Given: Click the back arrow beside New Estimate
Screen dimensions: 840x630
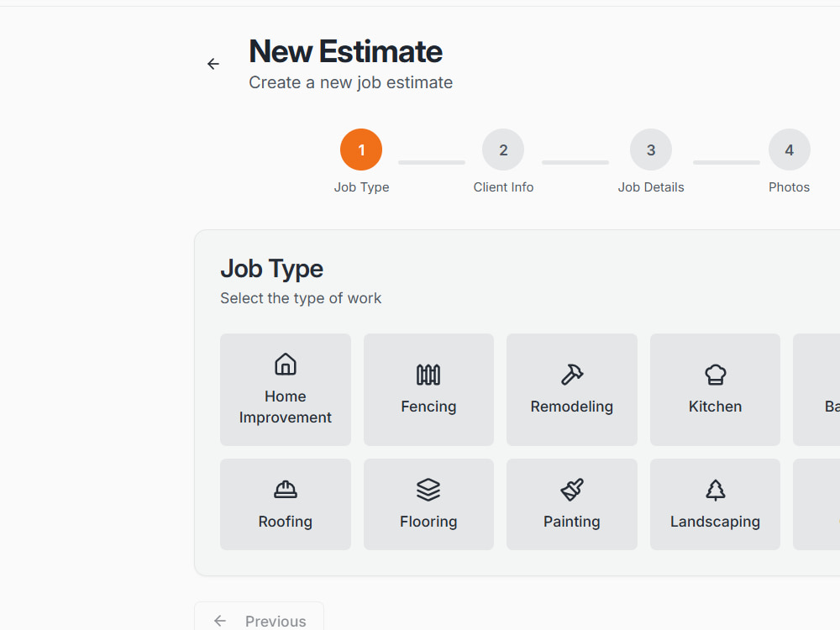Looking at the screenshot, I should [213, 65].
